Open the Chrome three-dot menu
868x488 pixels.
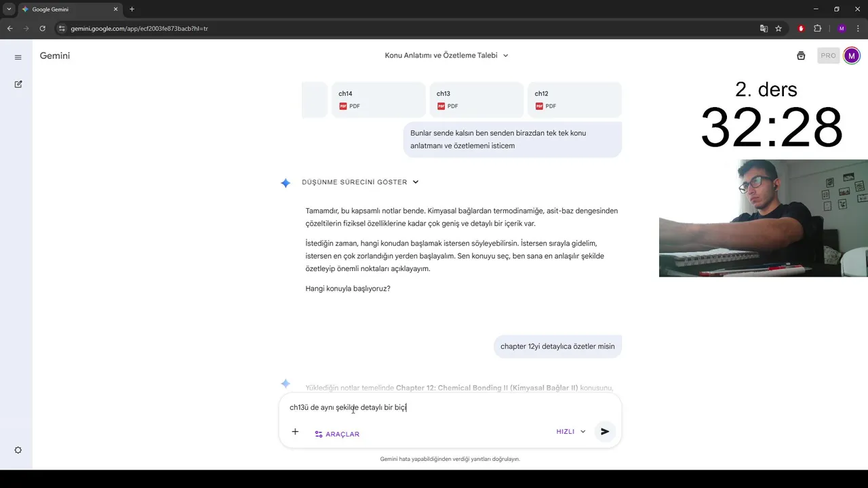858,28
